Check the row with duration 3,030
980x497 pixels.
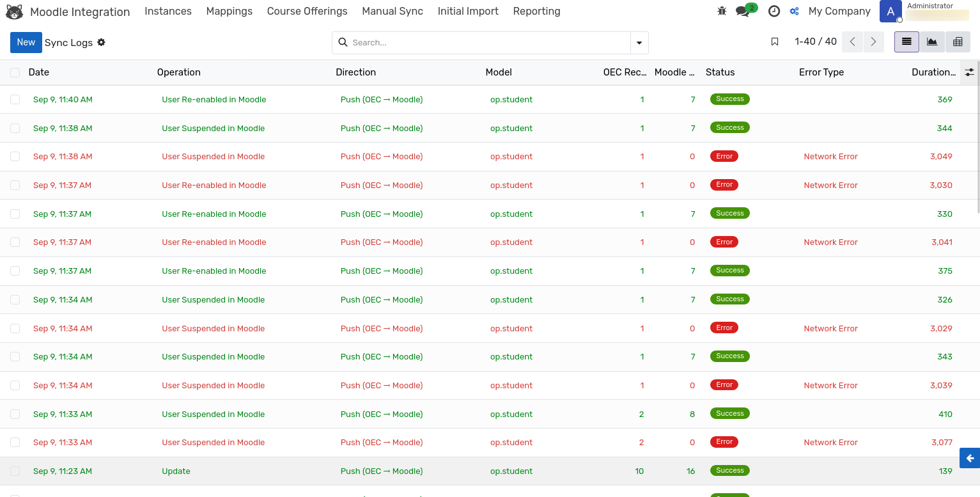pos(15,185)
